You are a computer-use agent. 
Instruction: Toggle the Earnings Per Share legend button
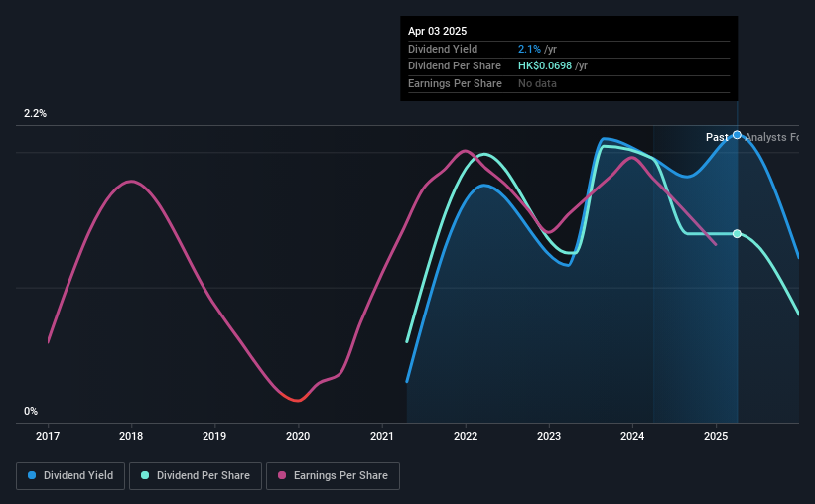tap(333, 476)
